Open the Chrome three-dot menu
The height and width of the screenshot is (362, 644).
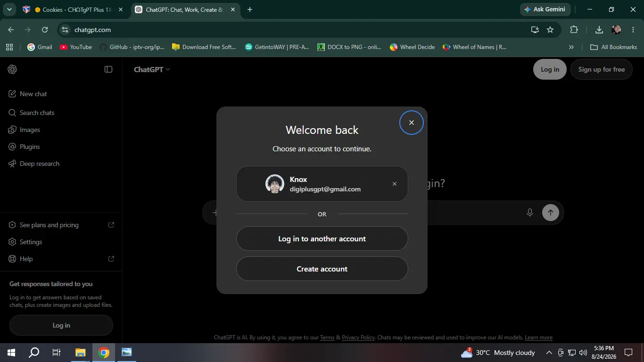(633, 30)
